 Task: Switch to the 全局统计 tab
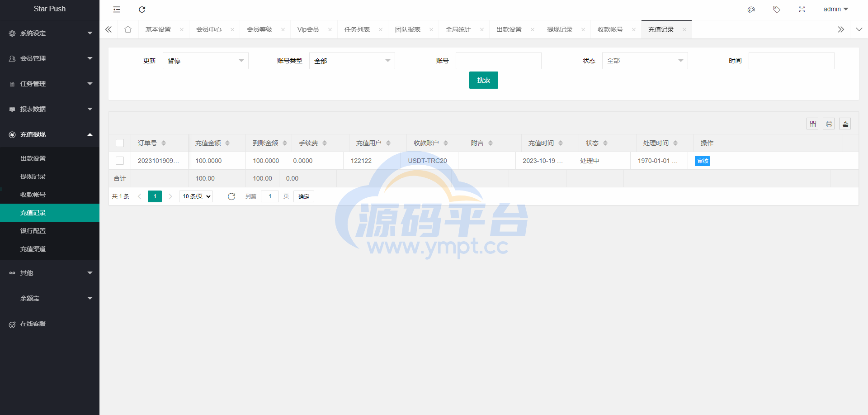click(x=458, y=29)
